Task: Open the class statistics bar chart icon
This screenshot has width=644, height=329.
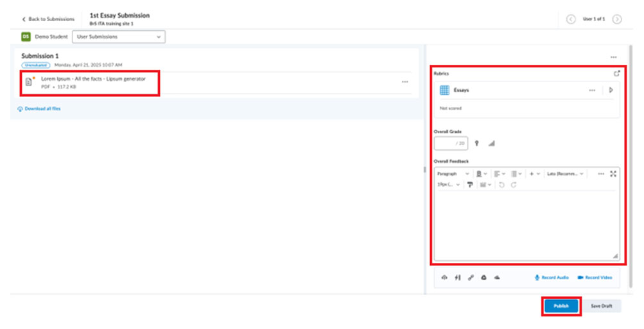Action: coord(492,143)
